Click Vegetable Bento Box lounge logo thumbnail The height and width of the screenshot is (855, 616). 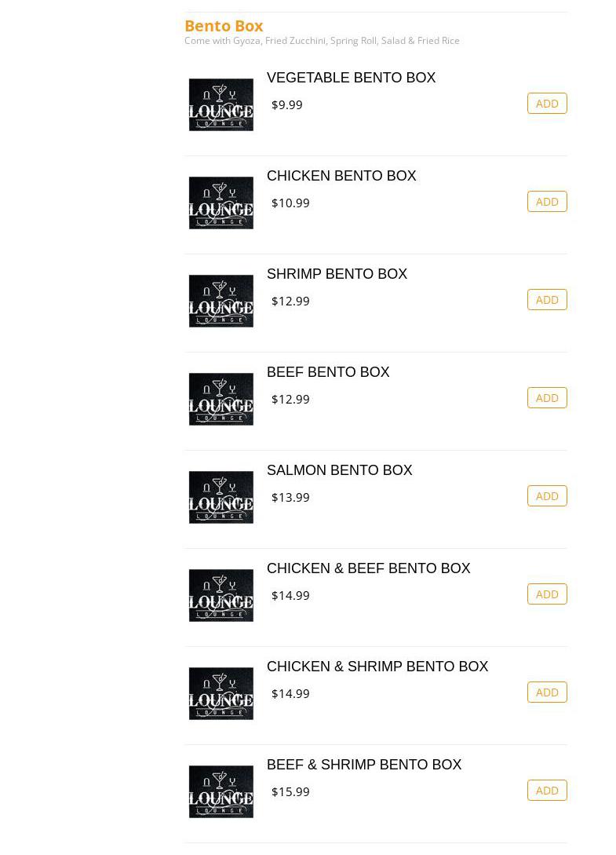(221, 104)
